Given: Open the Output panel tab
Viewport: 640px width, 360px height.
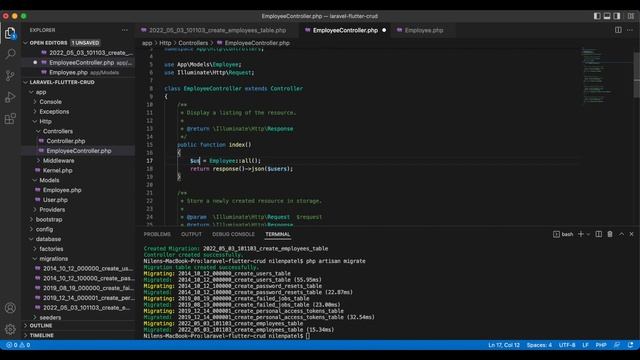Looking at the screenshot, I should pyautogui.click(x=191, y=234).
